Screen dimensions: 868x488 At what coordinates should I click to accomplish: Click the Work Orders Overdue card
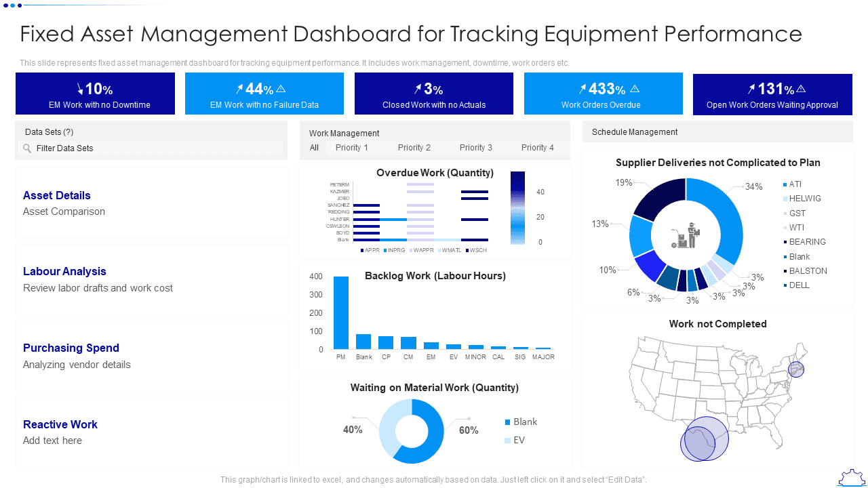click(604, 94)
